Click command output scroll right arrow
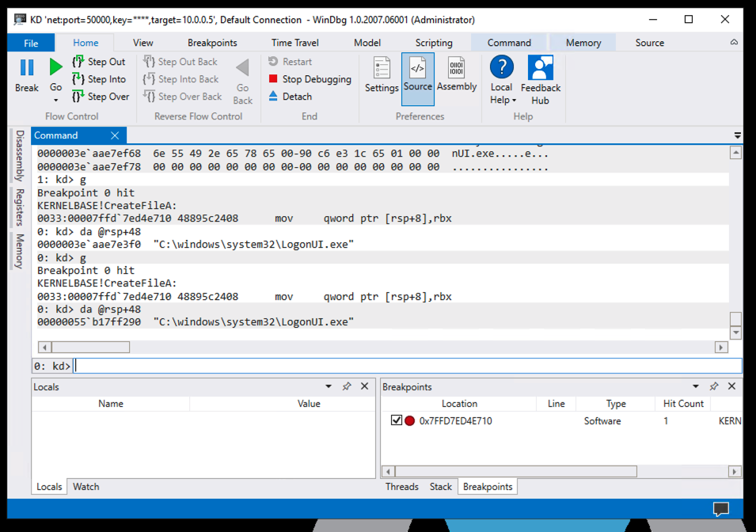The image size is (756, 532). (x=721, y=348)
